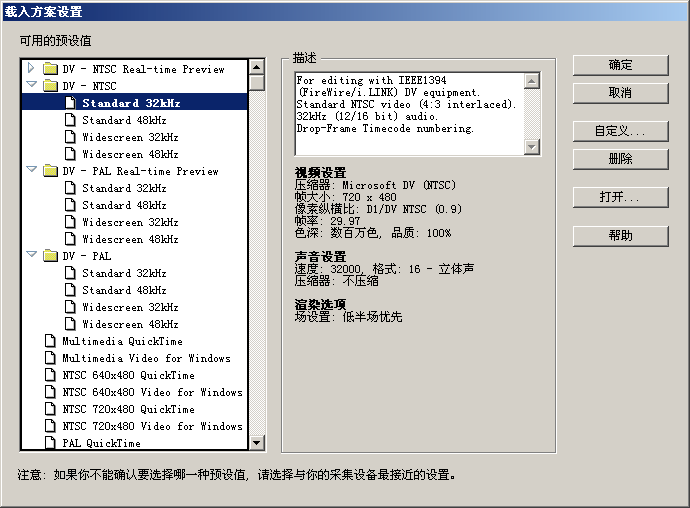Viewport: 690px width, 508px height.
Task: Click description box scrollbar up arrow
Action: pyautogui.click(x=532, y=81)
